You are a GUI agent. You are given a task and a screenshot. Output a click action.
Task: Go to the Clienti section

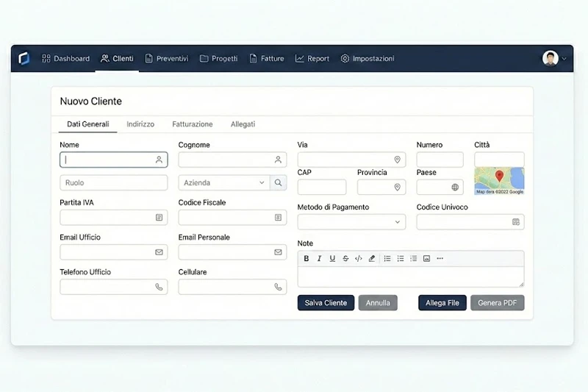(x=117, y=59)
